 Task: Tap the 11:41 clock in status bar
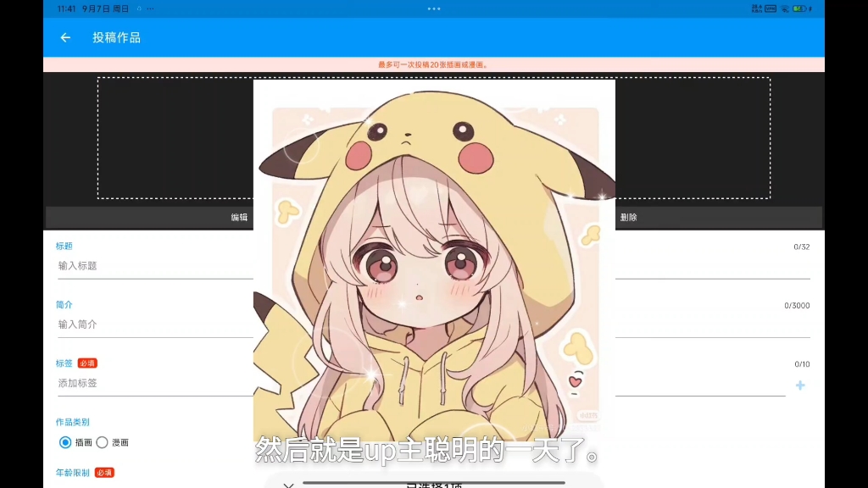coord(66,8)
